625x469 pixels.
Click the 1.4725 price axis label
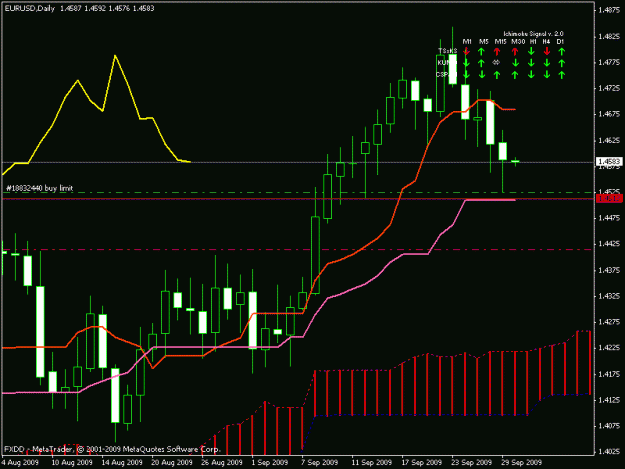click(609, 88)
